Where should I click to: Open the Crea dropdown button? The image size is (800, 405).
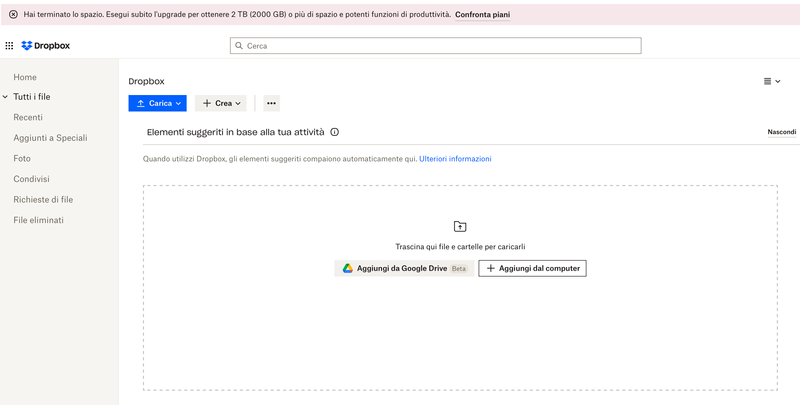(x=220, y=103)
